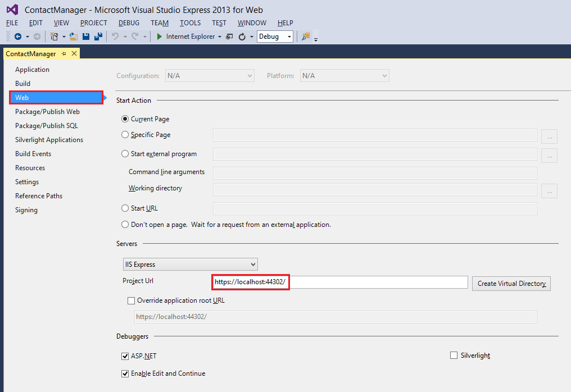
Task: Click the Find in Files icon
Action: 306,36
